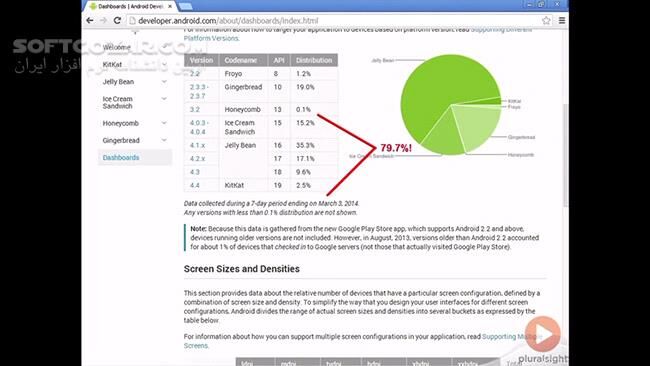Expand the Jelly Bean sidebar chevron
650x366 pixels.
[x=164, y=82]
